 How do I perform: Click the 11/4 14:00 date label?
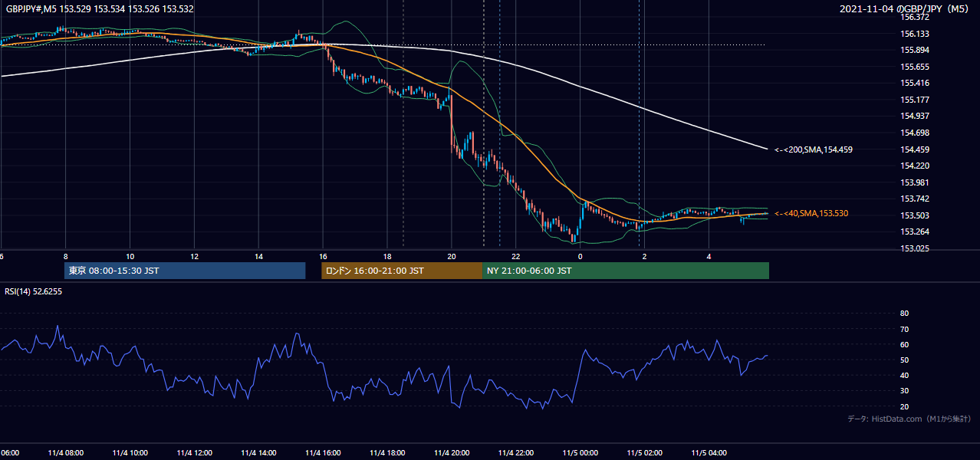point(259,453)
